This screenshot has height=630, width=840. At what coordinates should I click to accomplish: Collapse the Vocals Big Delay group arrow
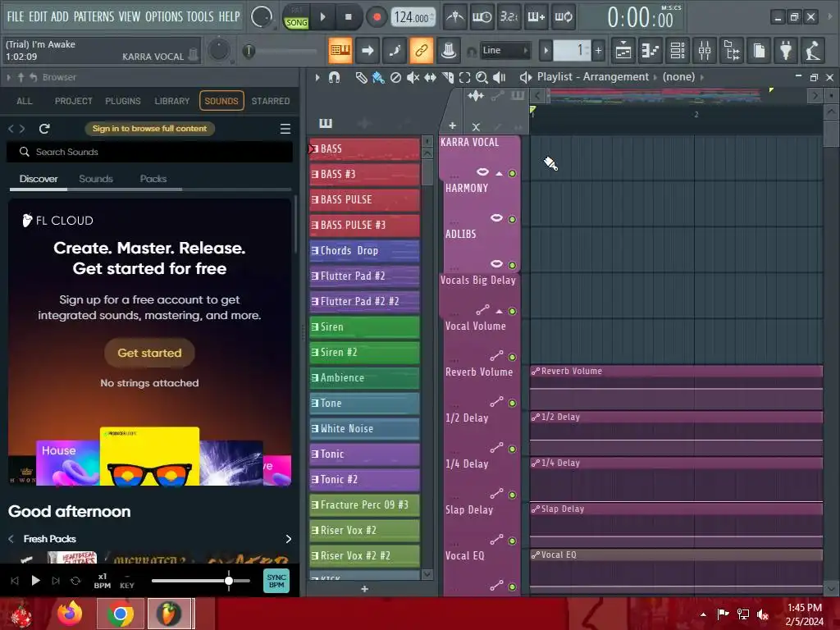500,311
